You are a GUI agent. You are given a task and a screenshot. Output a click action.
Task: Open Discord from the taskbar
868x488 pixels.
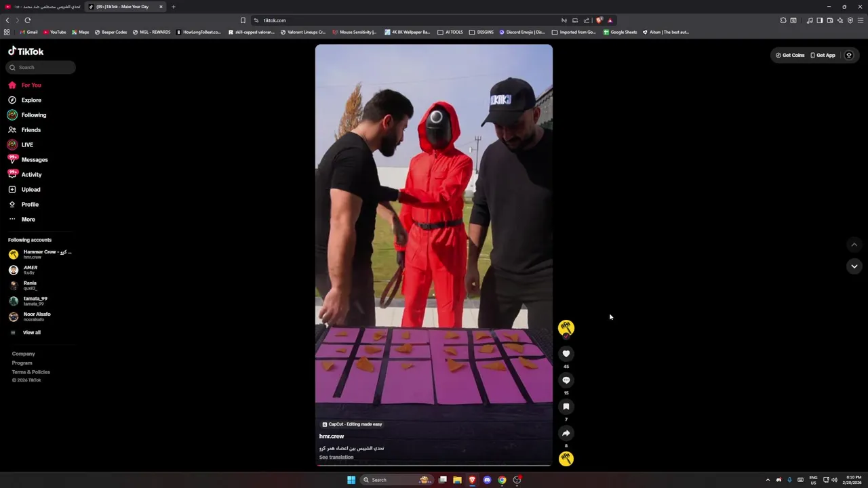487,480
